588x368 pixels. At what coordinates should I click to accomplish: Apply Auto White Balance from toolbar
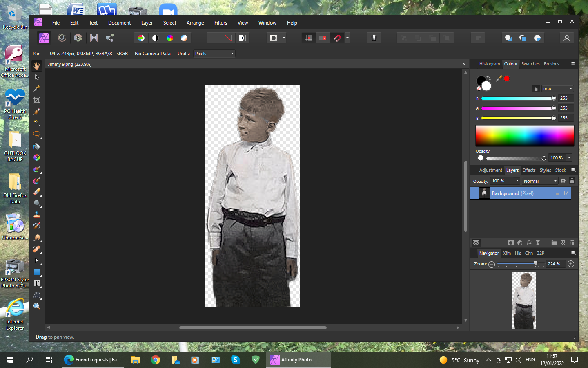click(184, 38)
